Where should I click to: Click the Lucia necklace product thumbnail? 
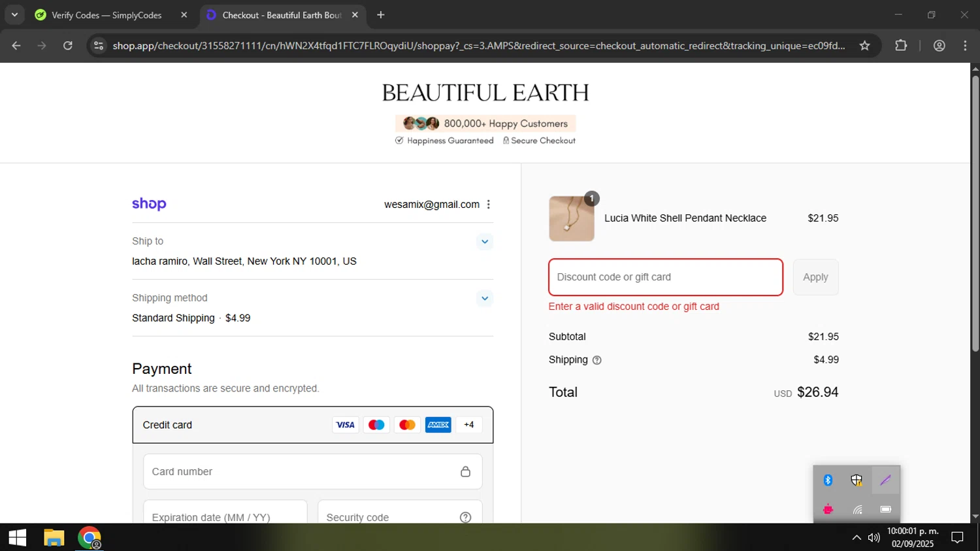tap(572, 218)
